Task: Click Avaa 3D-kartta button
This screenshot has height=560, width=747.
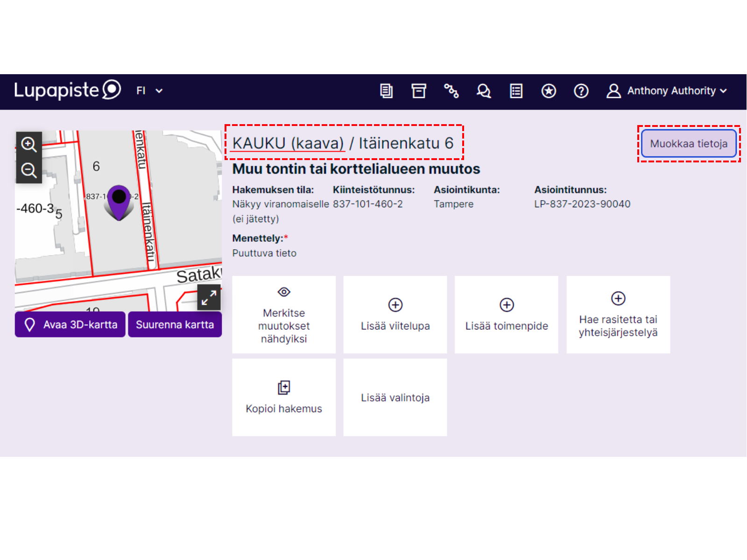Action: (x=70, y=324)
